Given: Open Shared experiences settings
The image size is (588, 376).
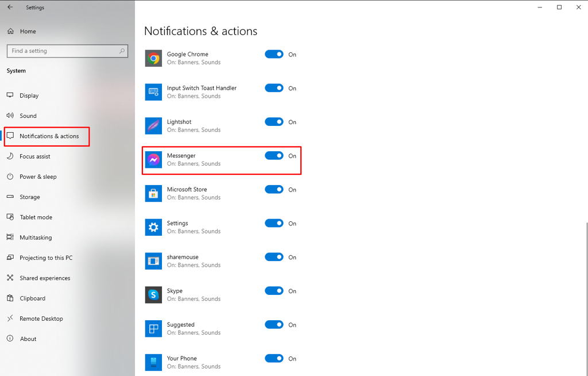Looking at the screenshot, I should pyautogui.click(x=68, y=278).
